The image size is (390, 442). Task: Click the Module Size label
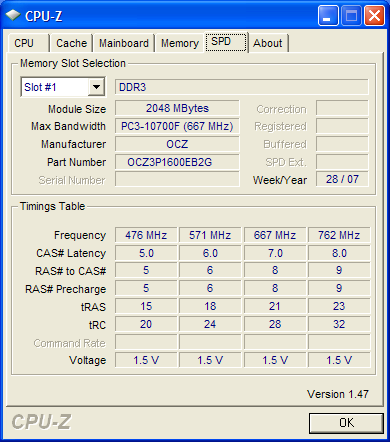coord(77,109)
